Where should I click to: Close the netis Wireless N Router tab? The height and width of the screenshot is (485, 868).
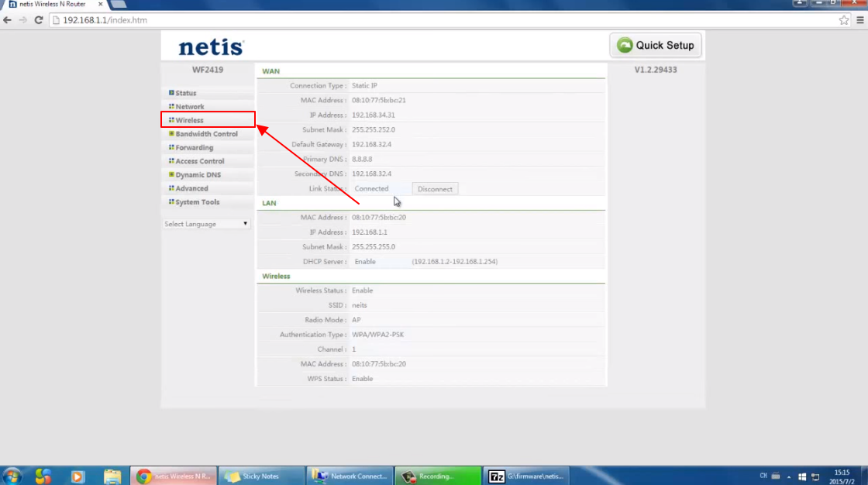(100, 4)
